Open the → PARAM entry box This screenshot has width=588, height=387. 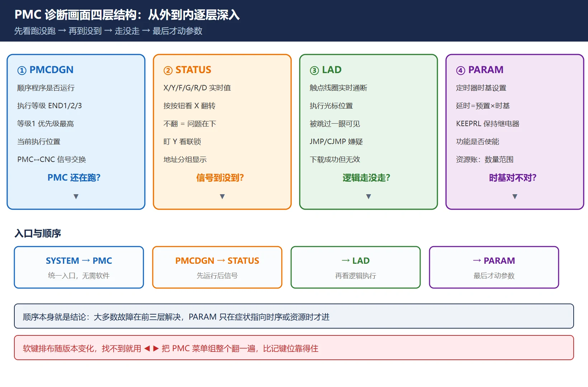[x=494, y=267]
